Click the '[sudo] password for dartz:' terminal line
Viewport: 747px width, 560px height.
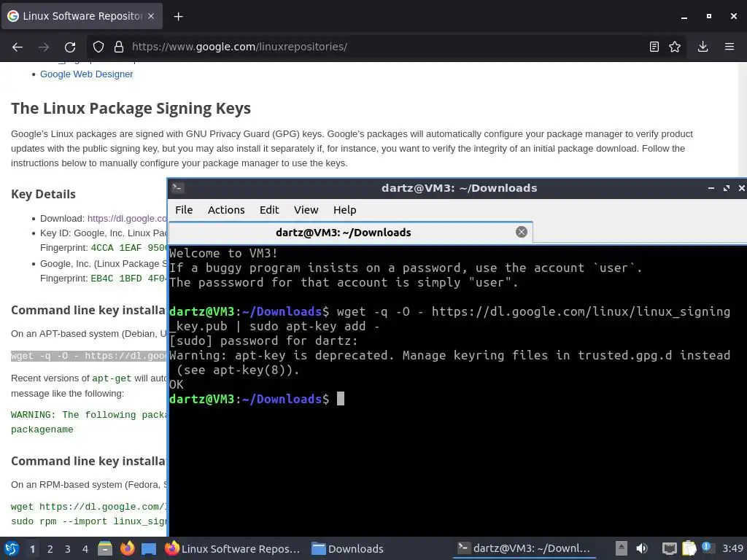pyautogui.click(x=263, y=341)
